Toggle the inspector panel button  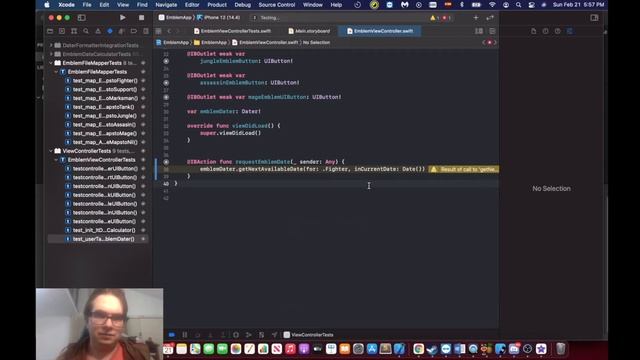(594, 18)
